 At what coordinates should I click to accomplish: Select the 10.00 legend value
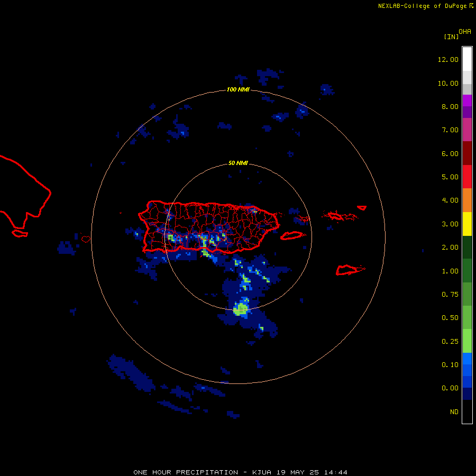pos(448,83)
